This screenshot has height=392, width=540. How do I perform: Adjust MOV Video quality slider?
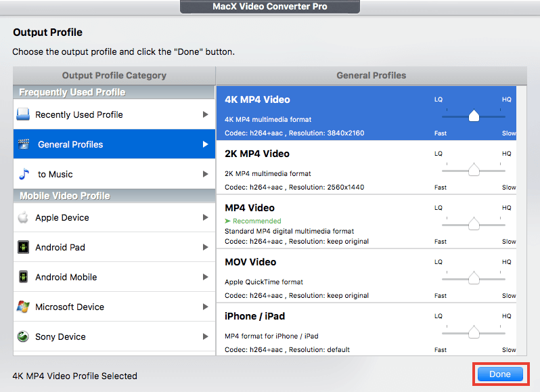tap(474, 278)
